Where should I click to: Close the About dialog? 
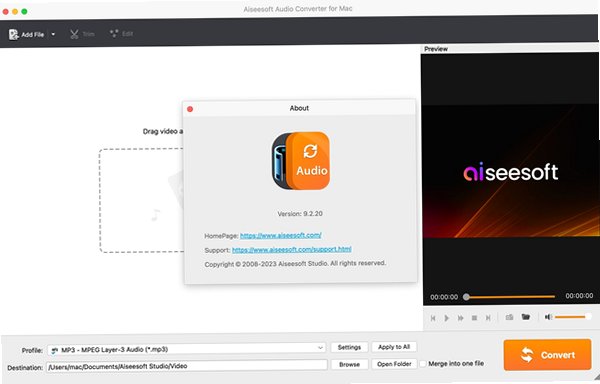(x=190, y=109)
